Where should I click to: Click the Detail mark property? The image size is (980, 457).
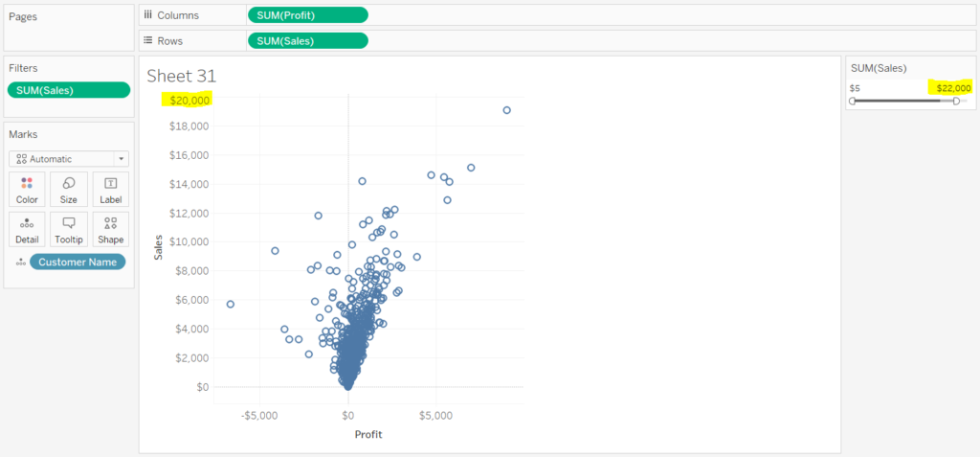[27, 228]
